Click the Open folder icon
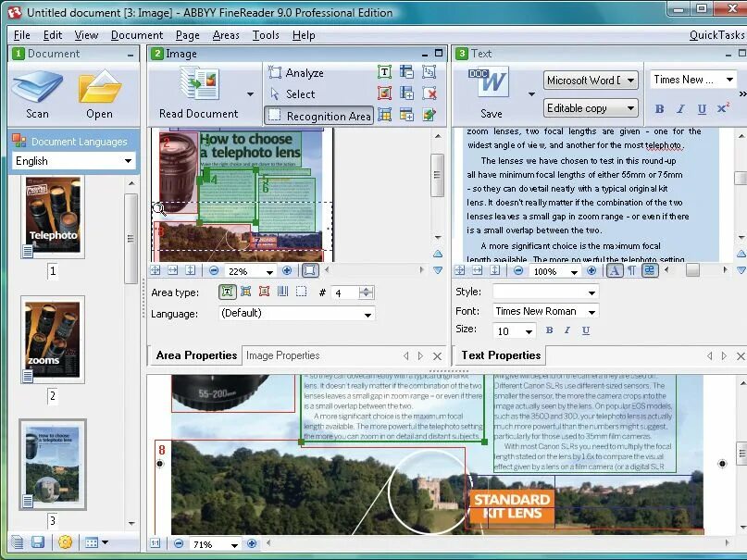This screenshot has height=560, width=747. (x=100, y=87)
